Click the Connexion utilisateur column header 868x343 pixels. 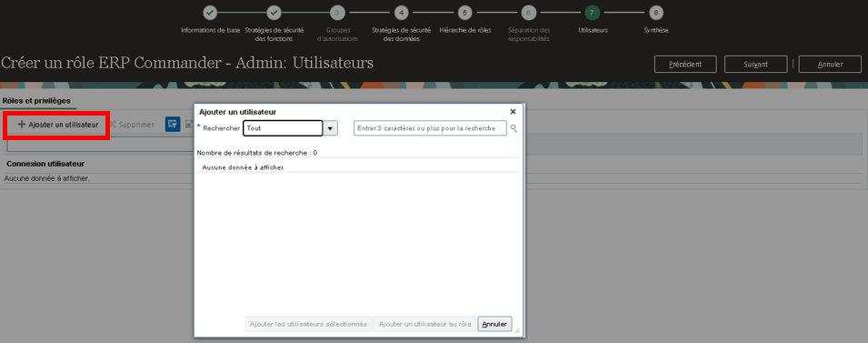pyautogui.click(x=45, y=164)
